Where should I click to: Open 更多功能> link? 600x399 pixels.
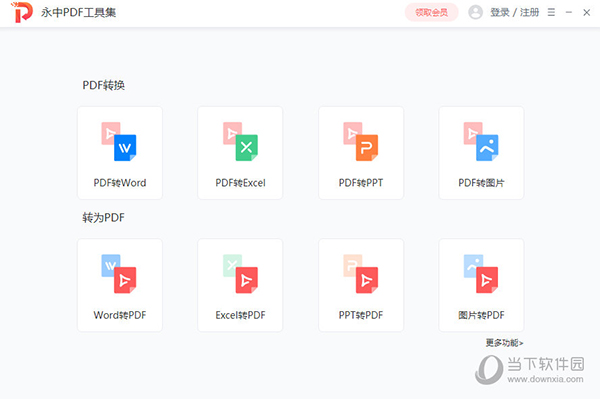click(504, 342)
